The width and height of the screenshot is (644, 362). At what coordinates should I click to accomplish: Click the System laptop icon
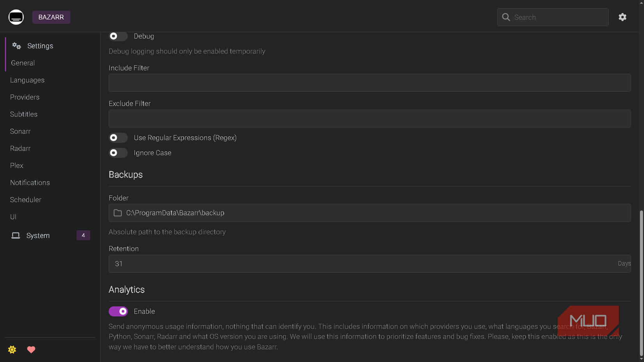tap(16, 236)
